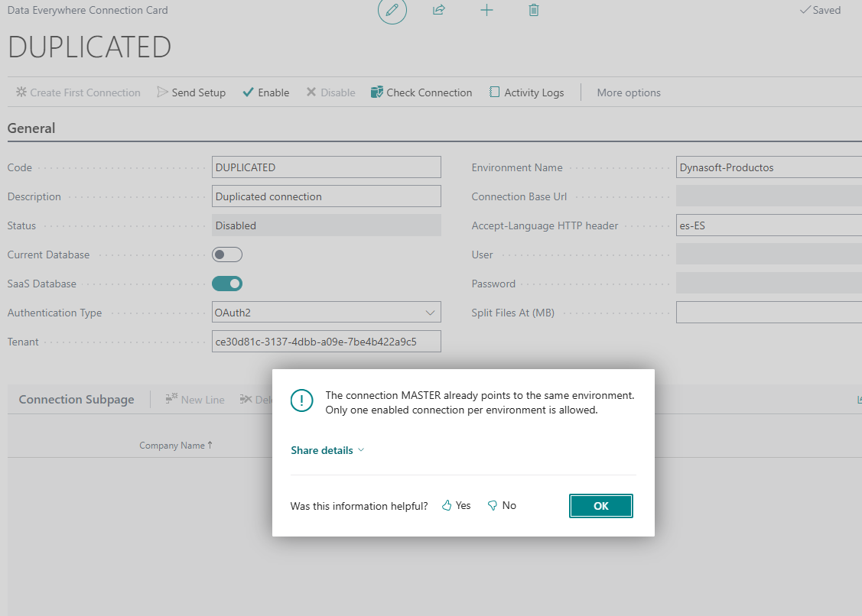This screenshot has height=616, width=862.
Task: Click OK to dismiss the dialog
Action: click(601, 506)
